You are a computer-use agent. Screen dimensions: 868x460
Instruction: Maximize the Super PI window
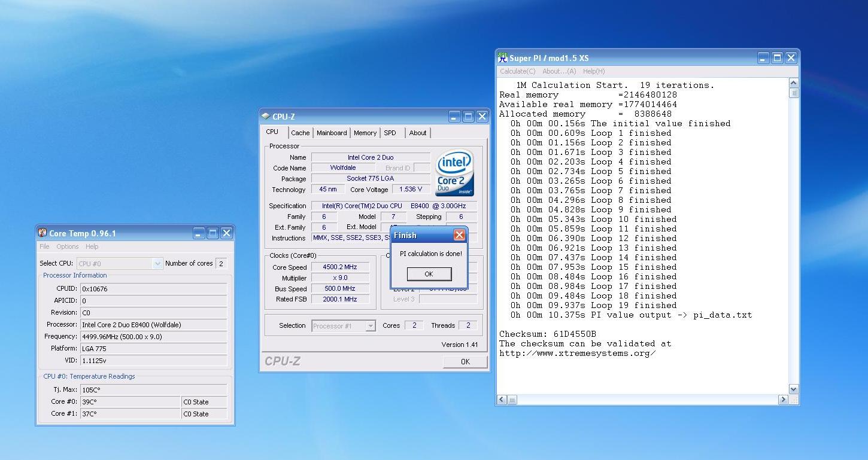pos(777,58)
